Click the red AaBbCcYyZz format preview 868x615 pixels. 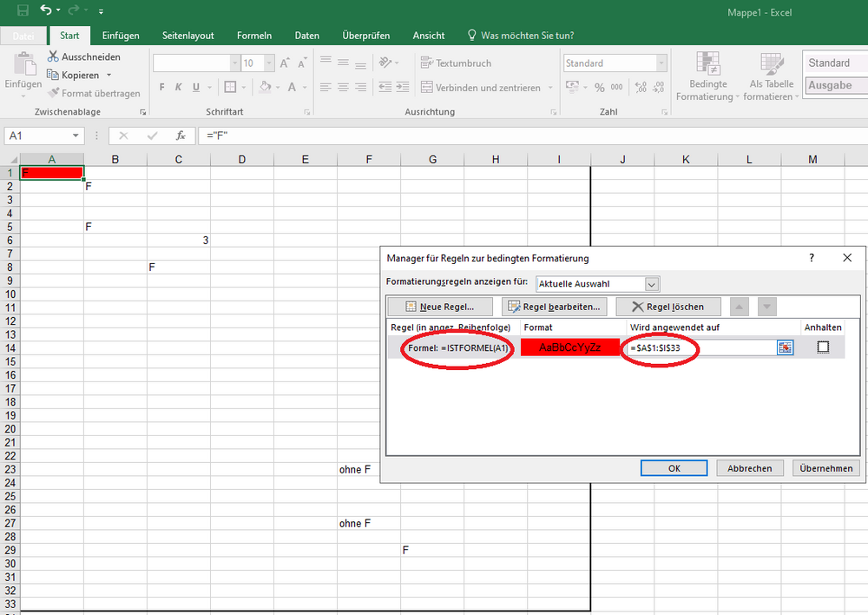click(570, 347)
